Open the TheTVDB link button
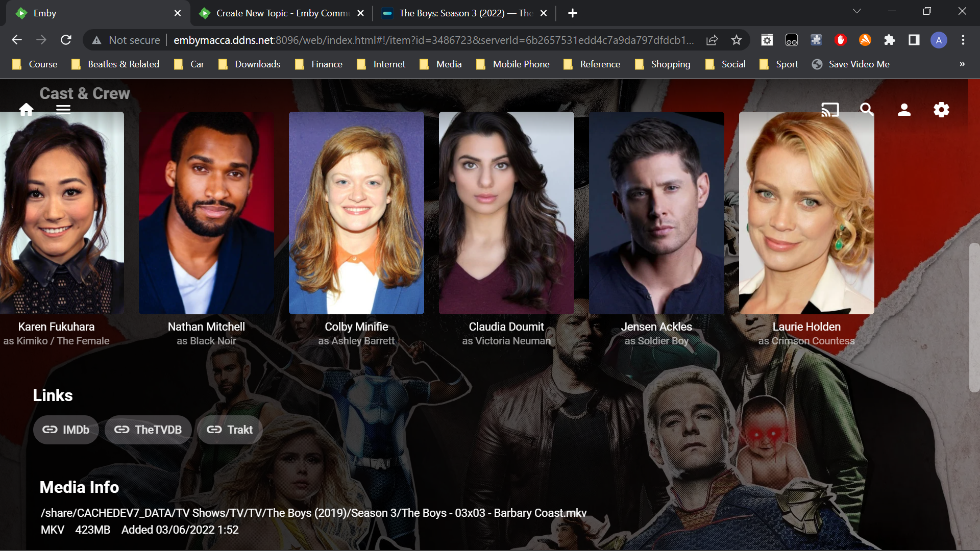 coord(148,430)
